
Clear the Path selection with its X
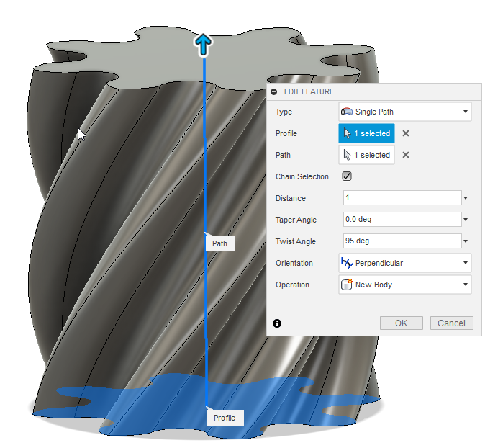(x=406, y=155)
